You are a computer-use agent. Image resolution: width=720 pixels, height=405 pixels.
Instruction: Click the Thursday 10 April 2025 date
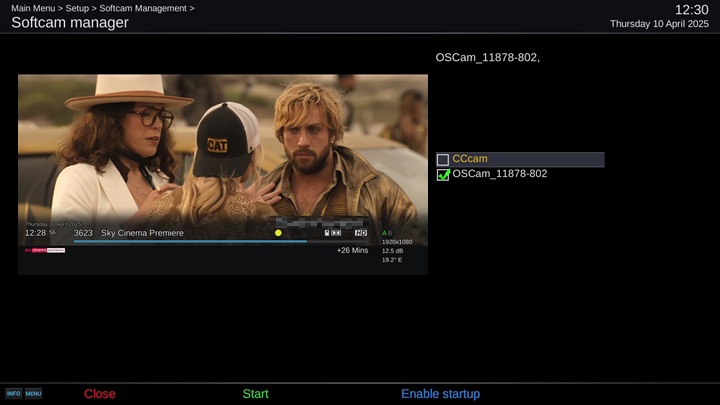tap(659, 24)
